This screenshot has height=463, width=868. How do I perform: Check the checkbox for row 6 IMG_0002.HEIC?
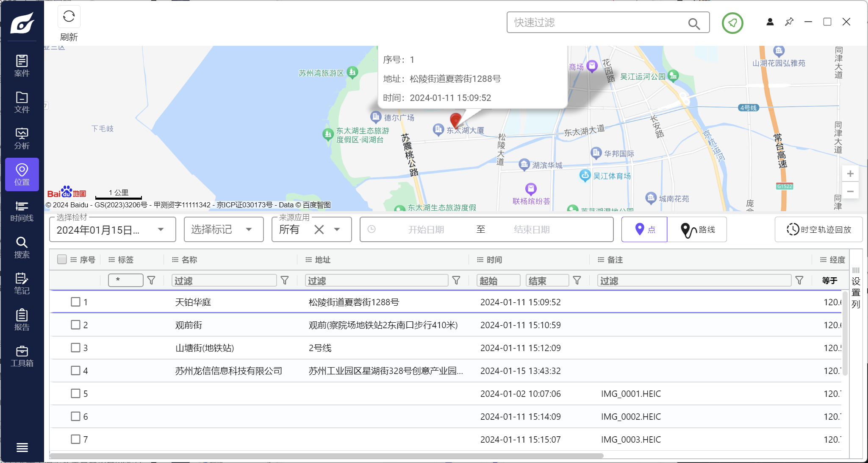(x=75, y=416)
